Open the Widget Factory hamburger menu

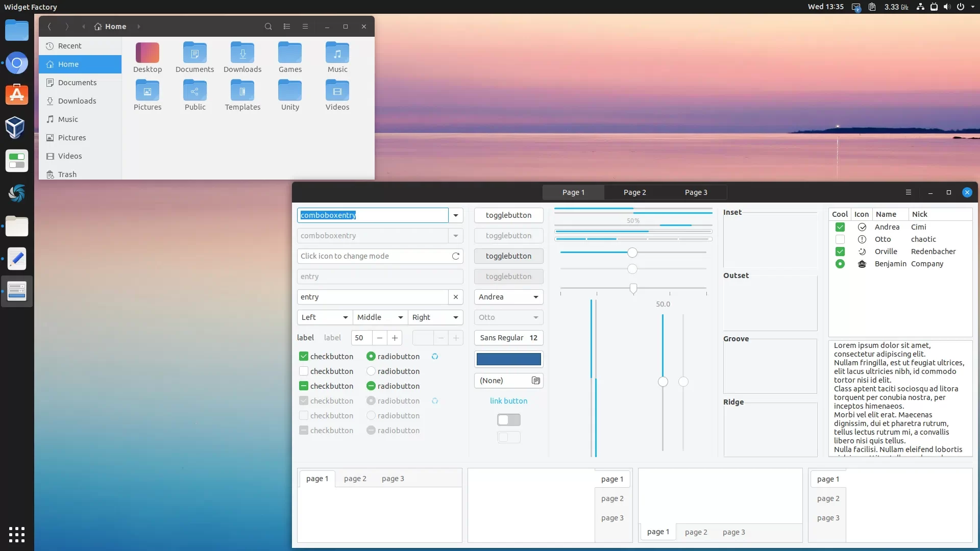click(909, 192)
